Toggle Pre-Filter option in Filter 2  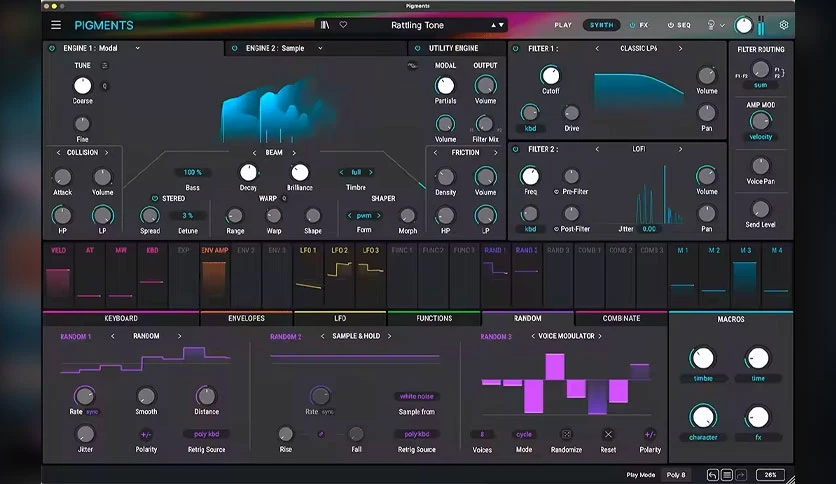(x=556, y=191)
